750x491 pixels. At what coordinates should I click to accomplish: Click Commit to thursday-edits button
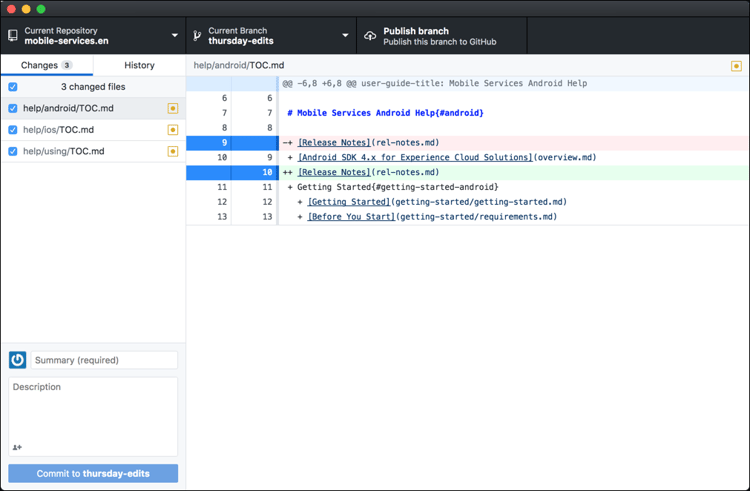[x=93, y=474]
